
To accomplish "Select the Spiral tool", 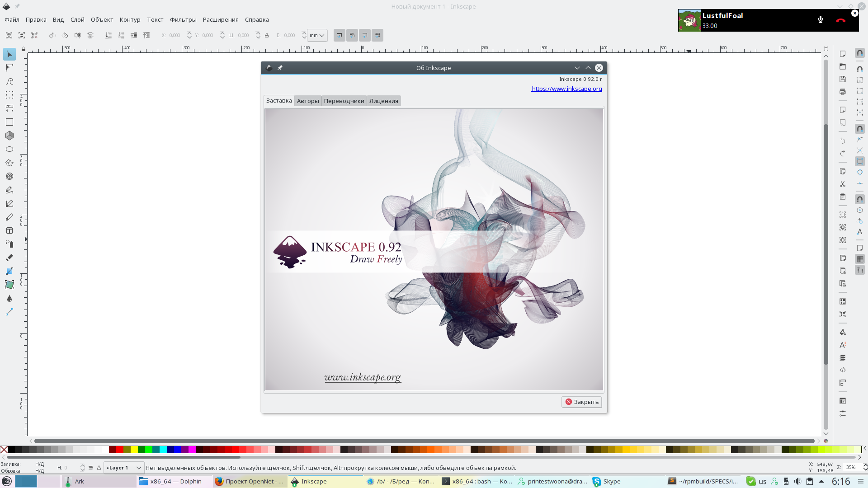I will click(9, 176).
